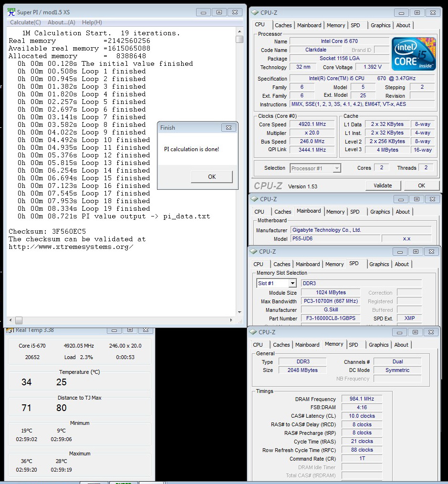Switch to Caches tab in top CPU-Z window

(x=283, y=25)
